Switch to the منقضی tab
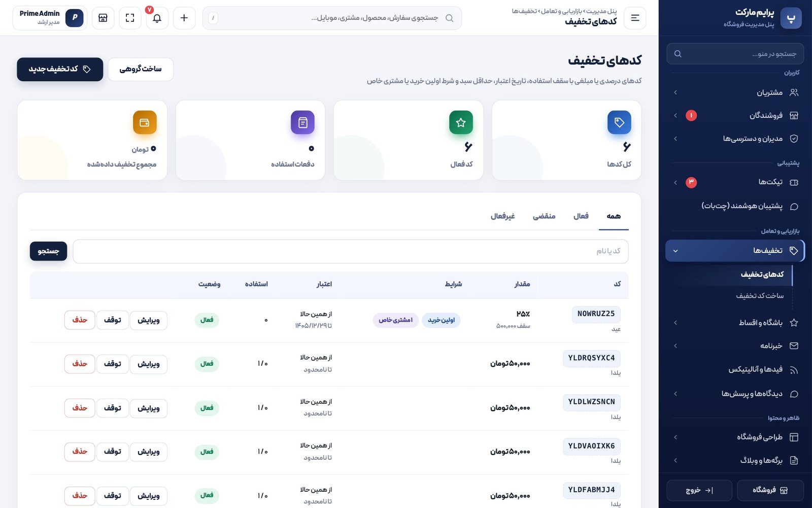The width and height of the screenshot is (812, 508). (544, 216)
